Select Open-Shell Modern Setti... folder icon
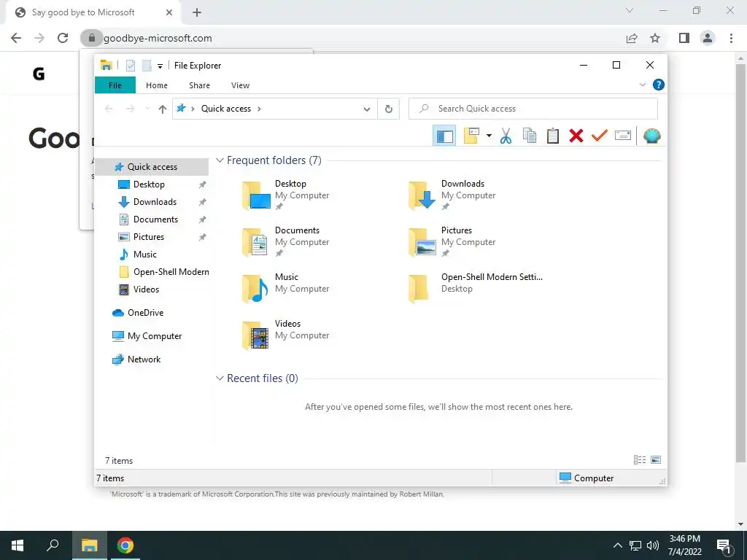Screen dimensions: 747x560 (419, 289)
